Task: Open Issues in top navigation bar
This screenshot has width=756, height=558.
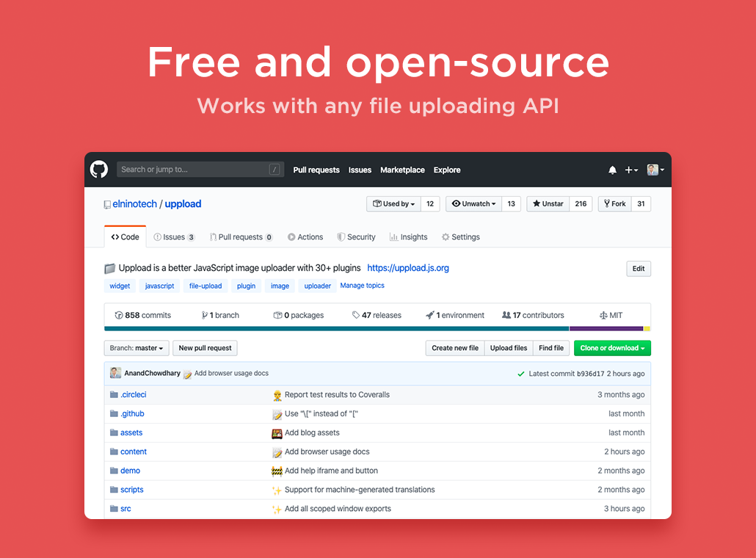Action: point(360,170)
